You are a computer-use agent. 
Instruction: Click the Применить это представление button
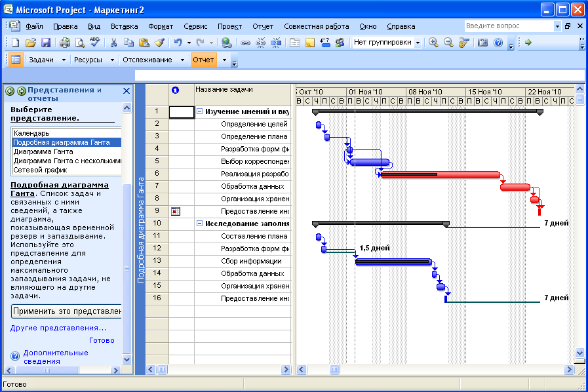click(x=66, y=311)
